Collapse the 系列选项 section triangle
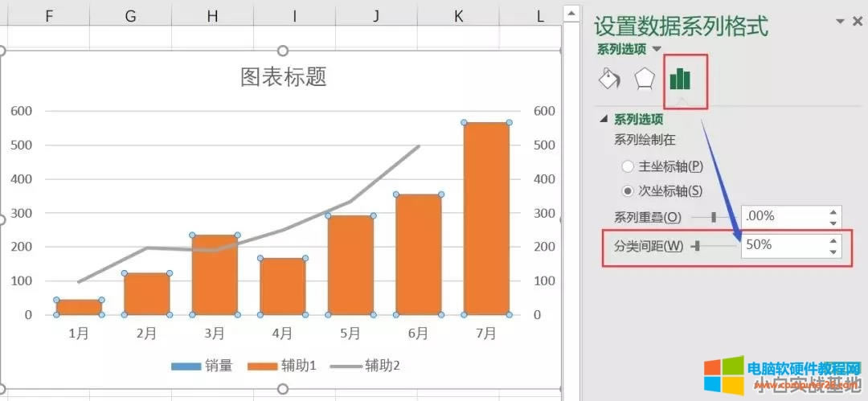The width and height of the screenshot is (868, 401). pos(604,118)
